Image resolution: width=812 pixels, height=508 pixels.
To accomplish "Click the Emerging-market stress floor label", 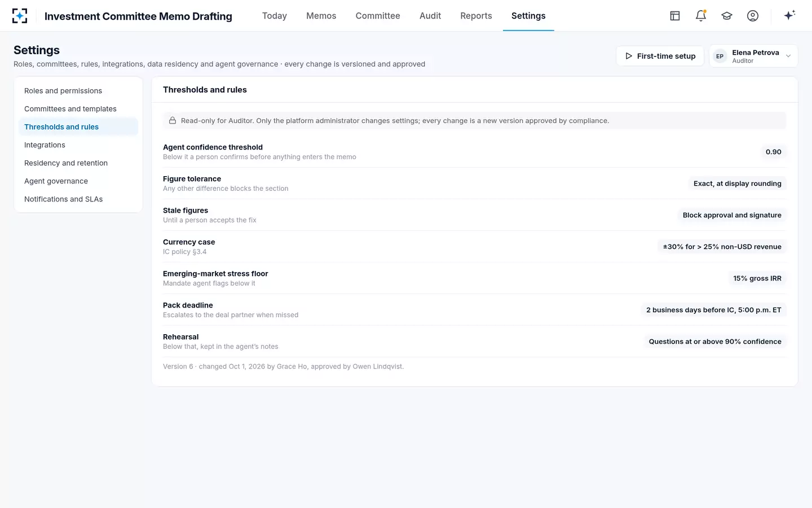I will click(215, 274).
